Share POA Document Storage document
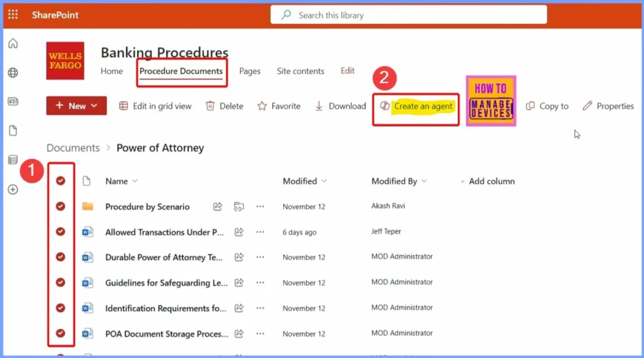644x358 pixels. (238, 333)
